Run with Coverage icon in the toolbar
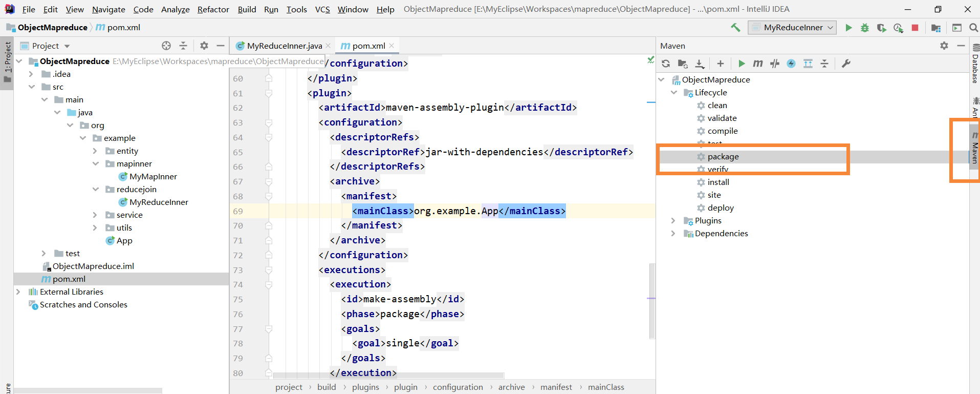 click(881, 28)
